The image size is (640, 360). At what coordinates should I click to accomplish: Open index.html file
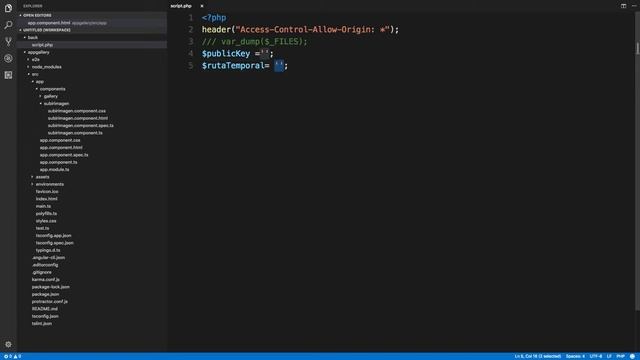(x=47, y=199)
